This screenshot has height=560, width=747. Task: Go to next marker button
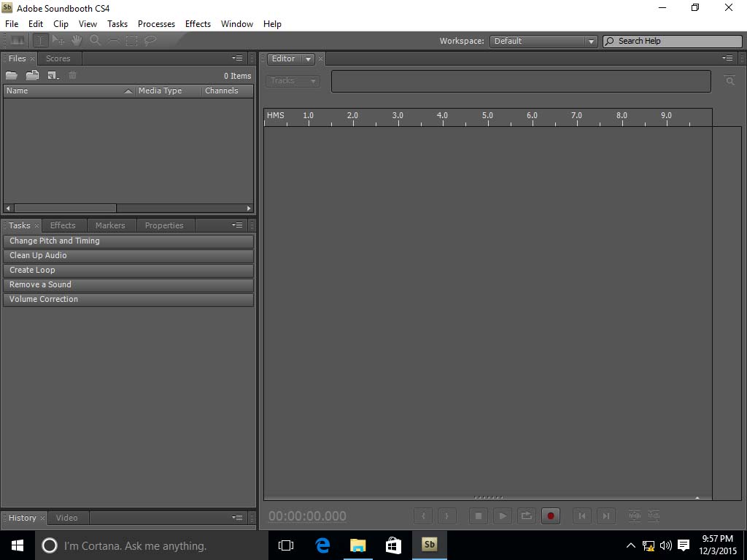coord(605,516)
